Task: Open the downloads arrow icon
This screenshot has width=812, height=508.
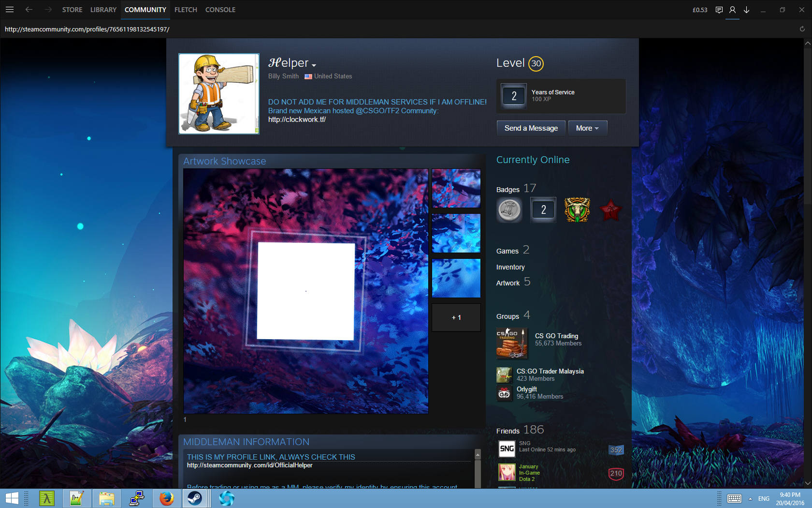Action: click(746, 10)
